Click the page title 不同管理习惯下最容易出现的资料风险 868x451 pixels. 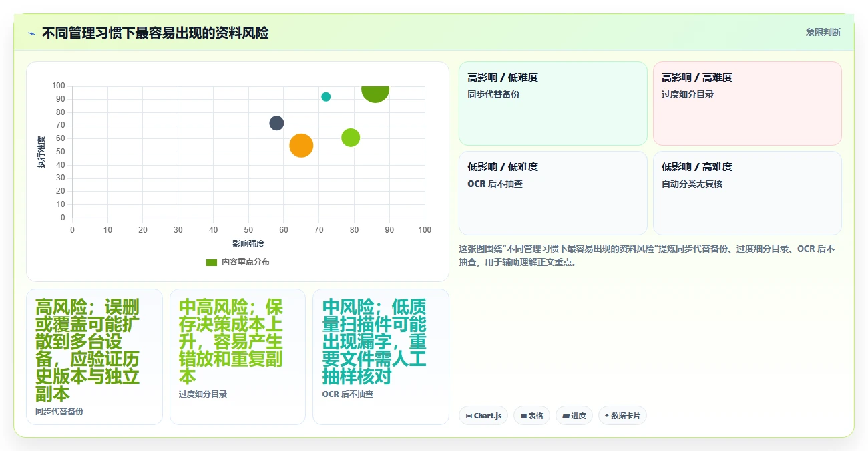tap(155, 33)
